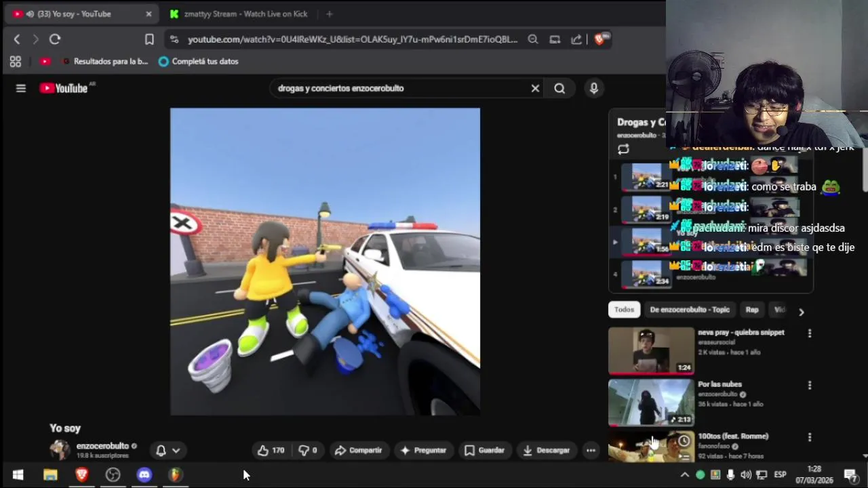Download the video via Descargar

point(547,450)
